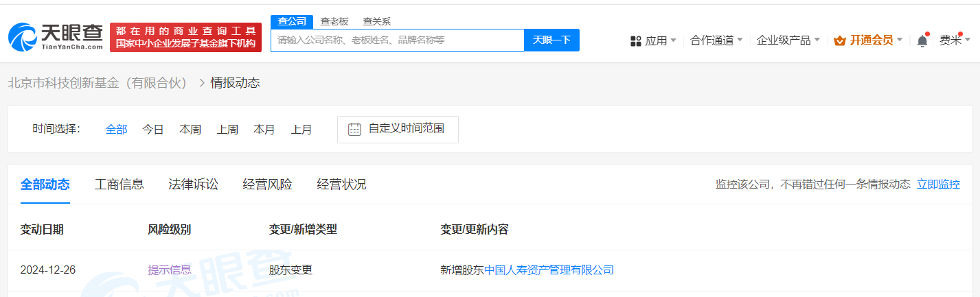980x297 pixels.
Task: Select the 工商信息 tab
Action: tap(119, 184)
